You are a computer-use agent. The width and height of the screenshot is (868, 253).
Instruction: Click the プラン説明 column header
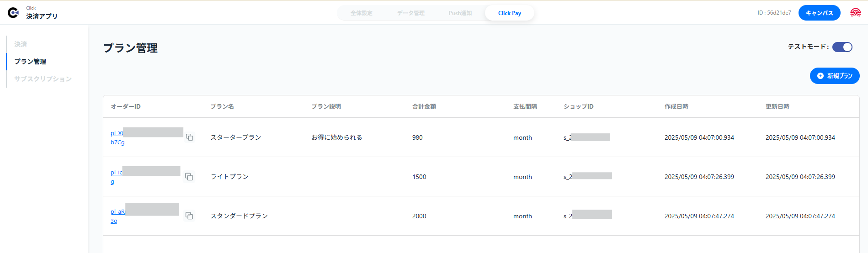click(x=326, y=106)
